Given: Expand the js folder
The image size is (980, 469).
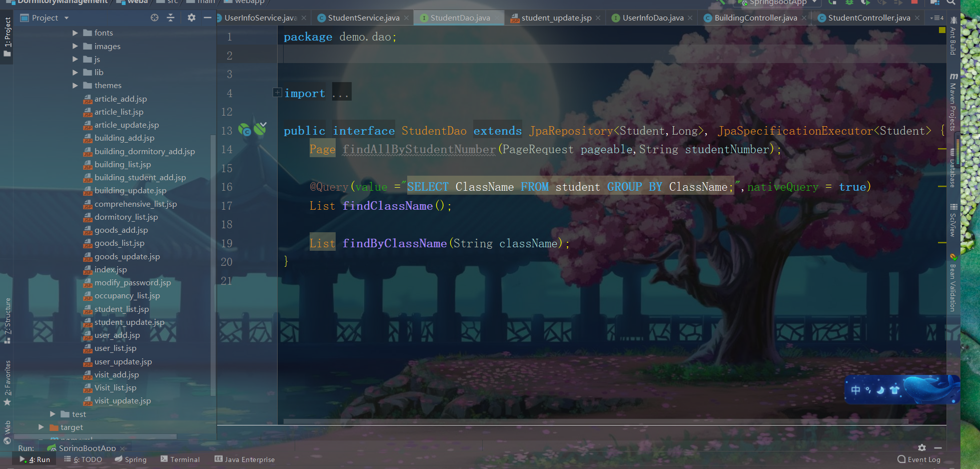Looking at the screenshot, I should coord(75,59).
